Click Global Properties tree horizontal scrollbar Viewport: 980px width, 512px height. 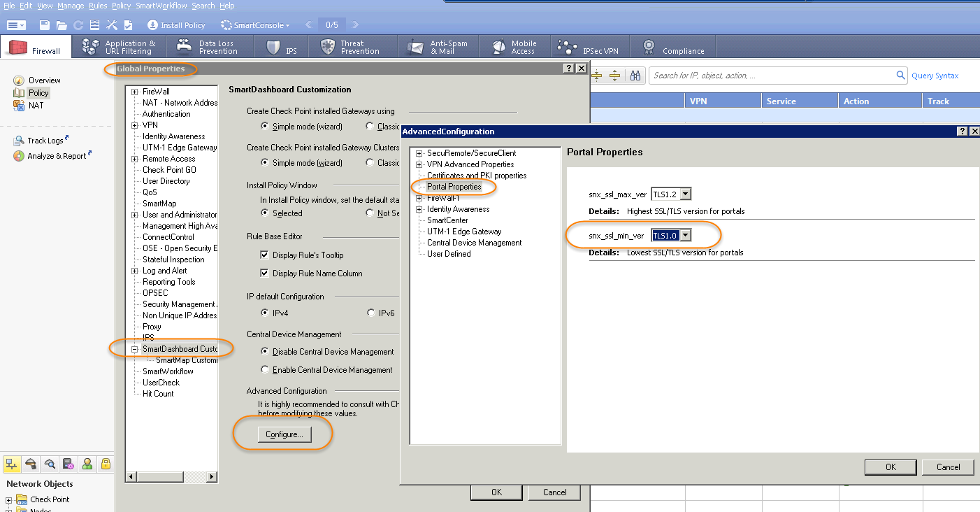171,478
